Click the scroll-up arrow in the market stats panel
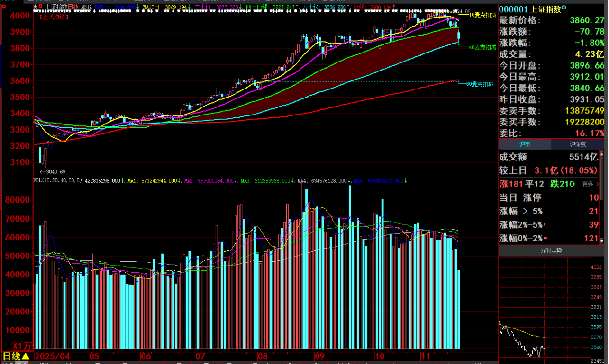Screen dimensions: 609x364 click(602, 153)
